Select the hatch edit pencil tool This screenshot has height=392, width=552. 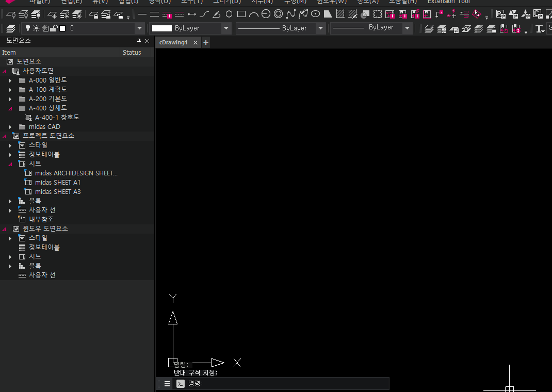point(352,14)
